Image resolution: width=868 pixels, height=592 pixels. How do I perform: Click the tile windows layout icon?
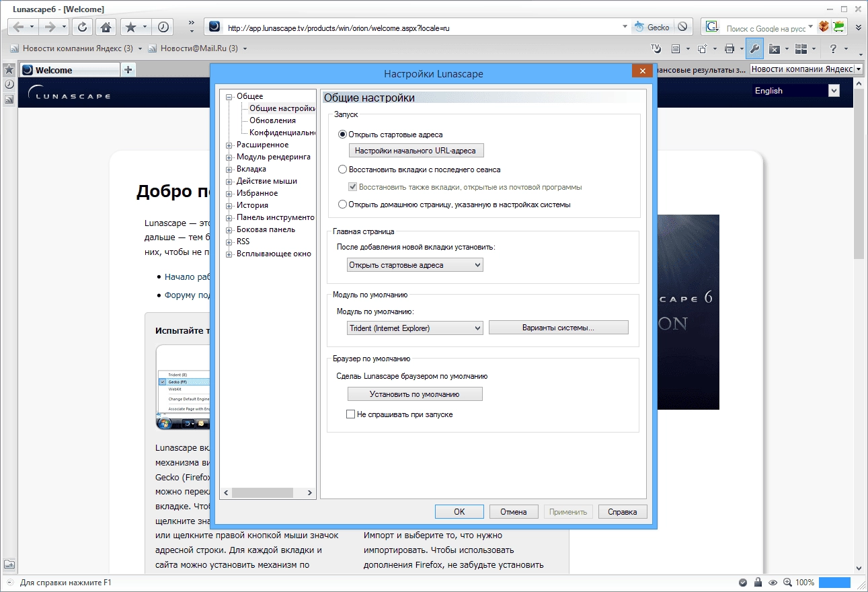(x=801, y=48)
